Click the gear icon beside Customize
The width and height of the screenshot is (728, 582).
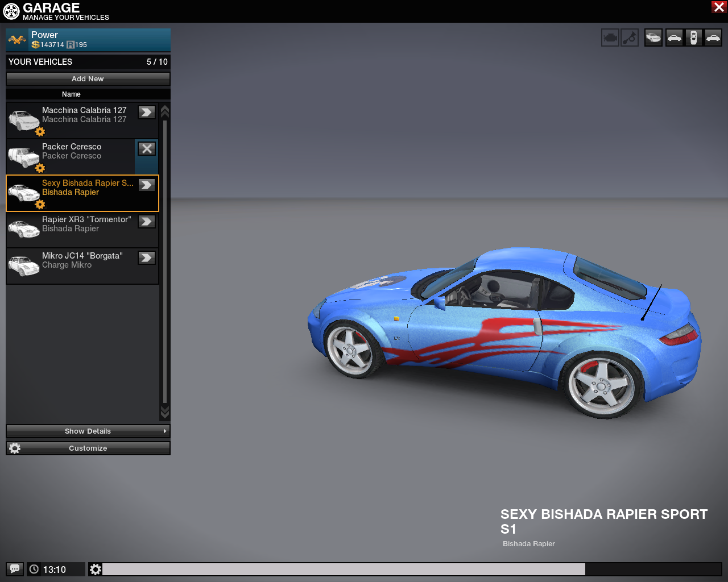[15, 448]
